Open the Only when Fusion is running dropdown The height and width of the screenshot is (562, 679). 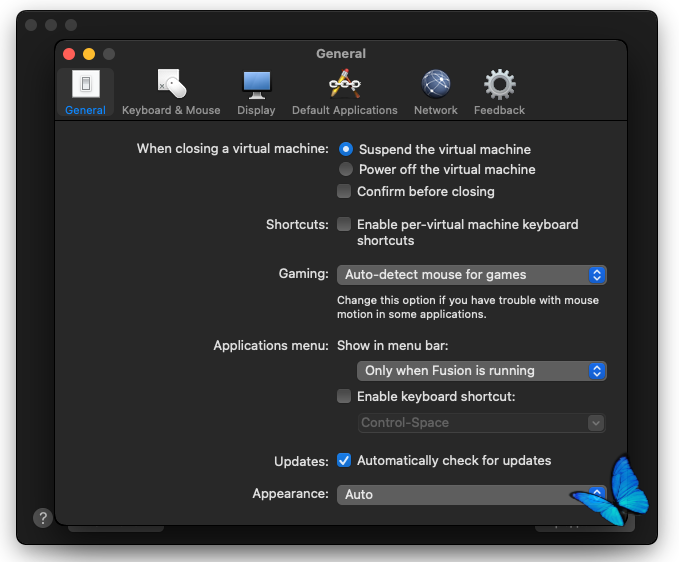(482, 371)
